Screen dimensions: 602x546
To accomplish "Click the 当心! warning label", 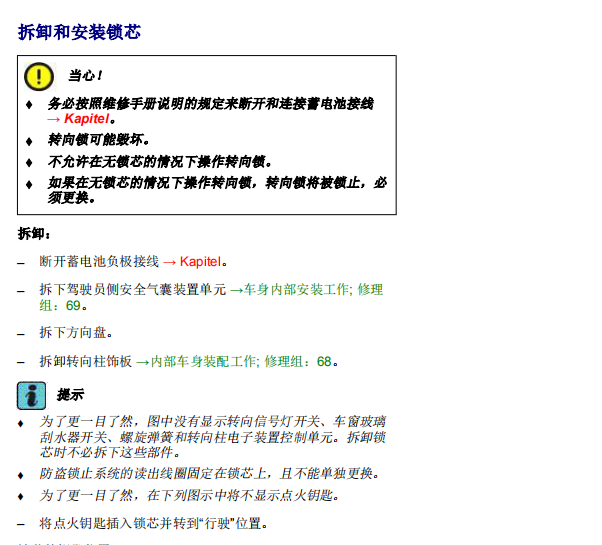I will tap(85, 76).
